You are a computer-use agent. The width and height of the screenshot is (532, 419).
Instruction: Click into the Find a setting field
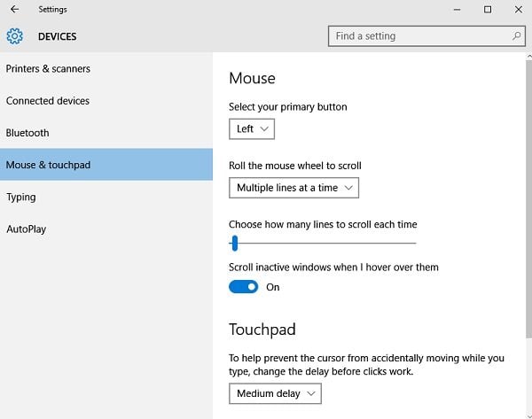coord(426,36)
